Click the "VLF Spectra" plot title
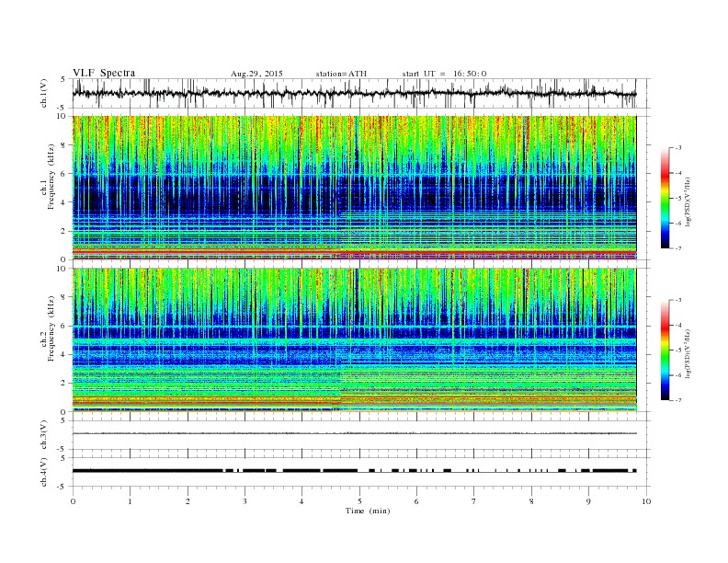The height and width of the screenshot is (563, 728). tap(104, 73)
